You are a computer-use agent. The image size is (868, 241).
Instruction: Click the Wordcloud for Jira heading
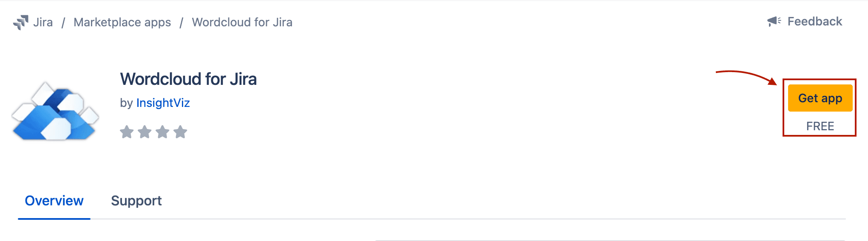tap(188, 79)
